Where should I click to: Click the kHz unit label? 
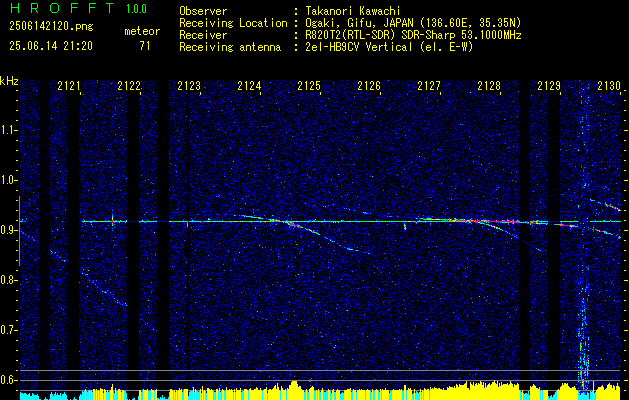click(x=9, y=81)
